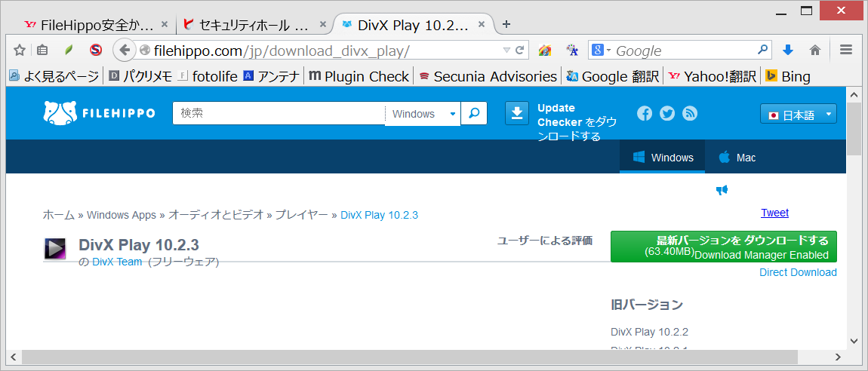
Task: Go to プレイヤー breadcrumb
Action: 302,215
